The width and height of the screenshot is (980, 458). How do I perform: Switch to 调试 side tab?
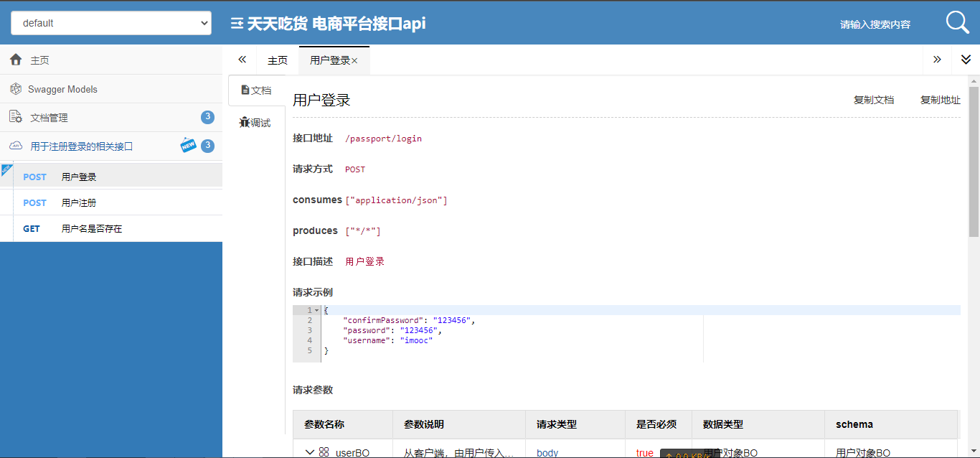coord(257,123)
